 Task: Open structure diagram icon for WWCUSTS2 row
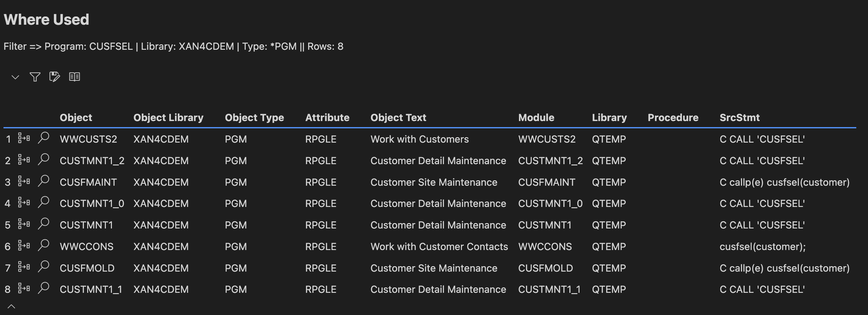coord(24,138)
